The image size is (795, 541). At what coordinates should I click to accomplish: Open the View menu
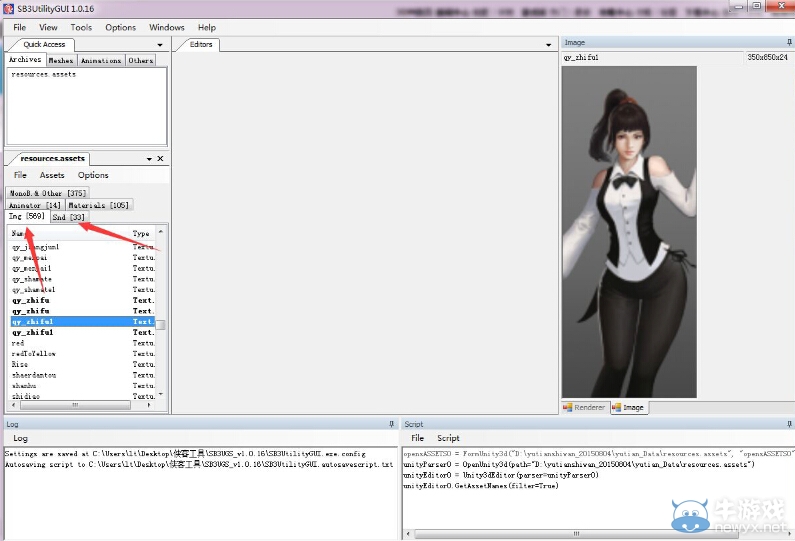click(48, 27)
